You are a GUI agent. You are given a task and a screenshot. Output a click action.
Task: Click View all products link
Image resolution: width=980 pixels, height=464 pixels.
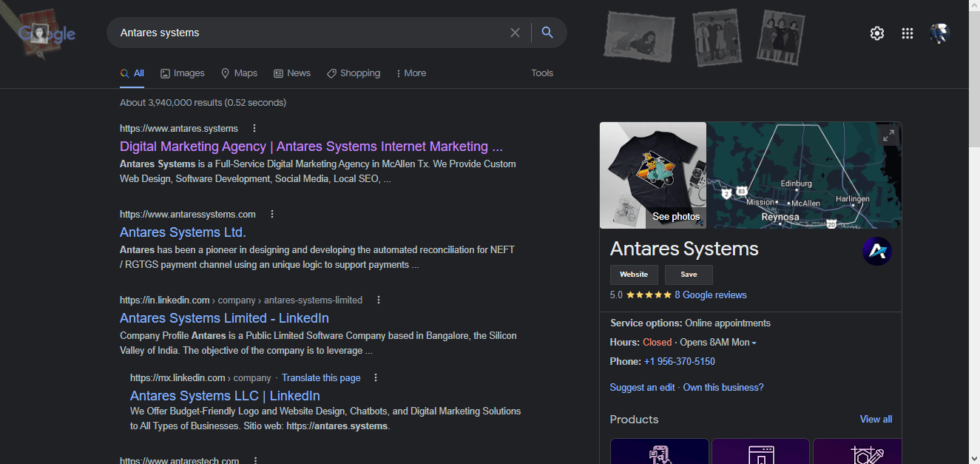(876, 419)
